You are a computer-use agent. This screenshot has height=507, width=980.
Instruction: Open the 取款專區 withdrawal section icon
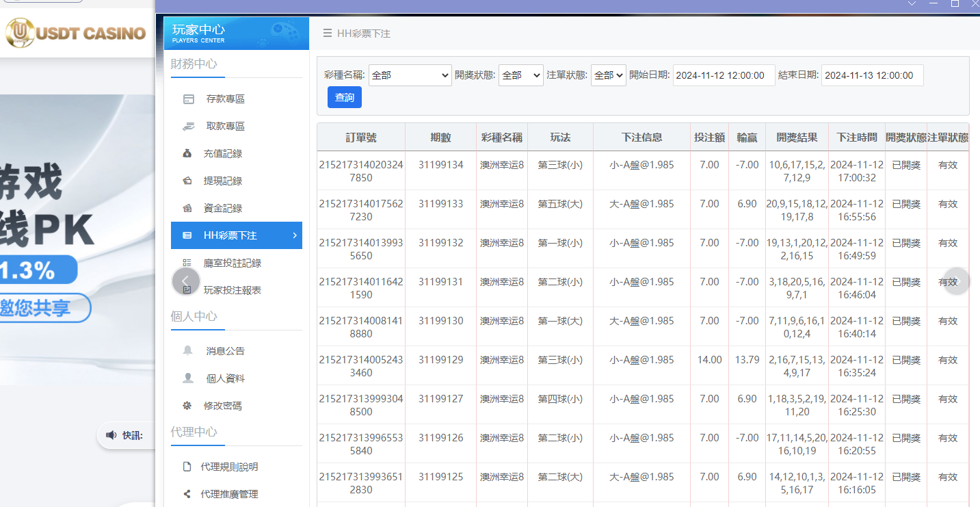coord(187,126)
